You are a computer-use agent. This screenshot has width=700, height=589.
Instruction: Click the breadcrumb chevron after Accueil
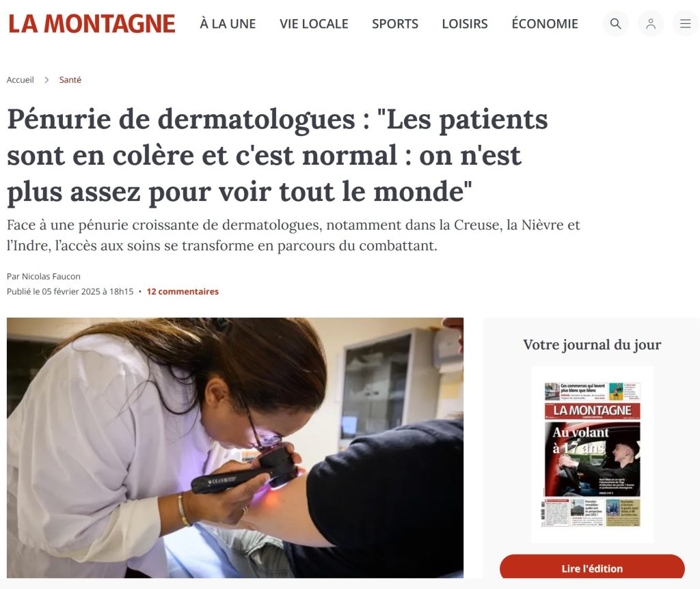[46, 80]
